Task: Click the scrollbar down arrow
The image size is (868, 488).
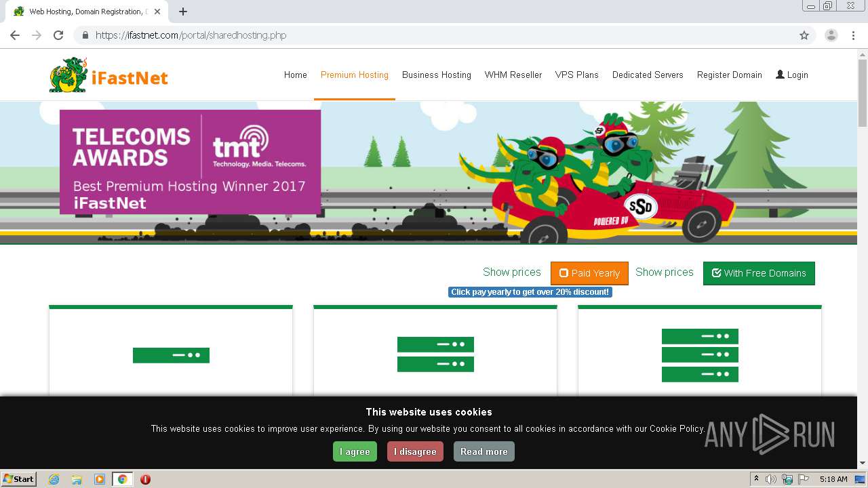Action: [863, 464]
